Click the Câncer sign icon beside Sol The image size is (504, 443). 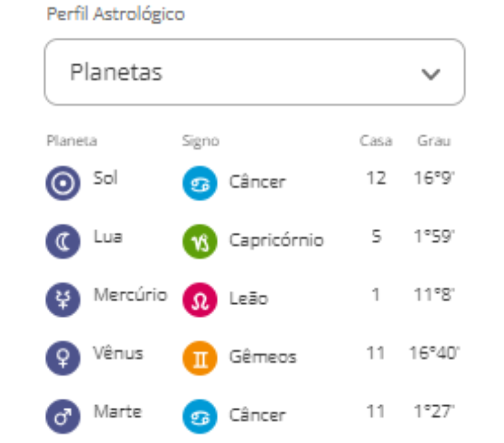199,183
